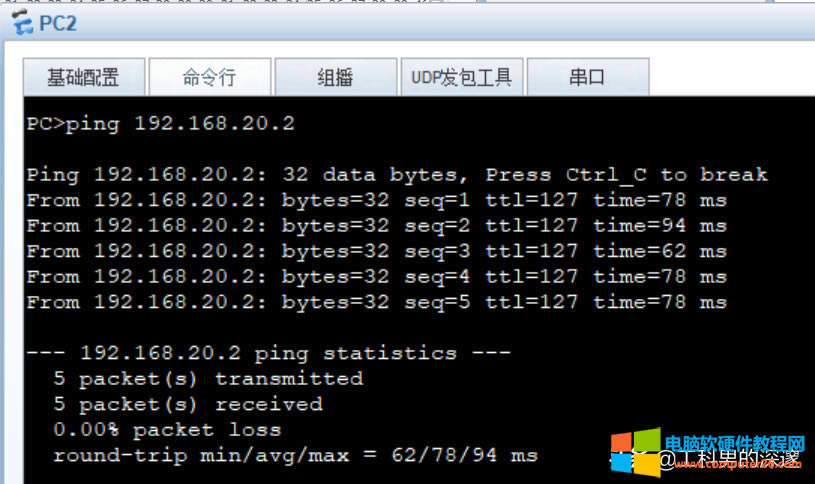This screenshot has width=815, height=484.
Task: Click the '32 data bytes' header line
Action: click(x=397, y=175)
